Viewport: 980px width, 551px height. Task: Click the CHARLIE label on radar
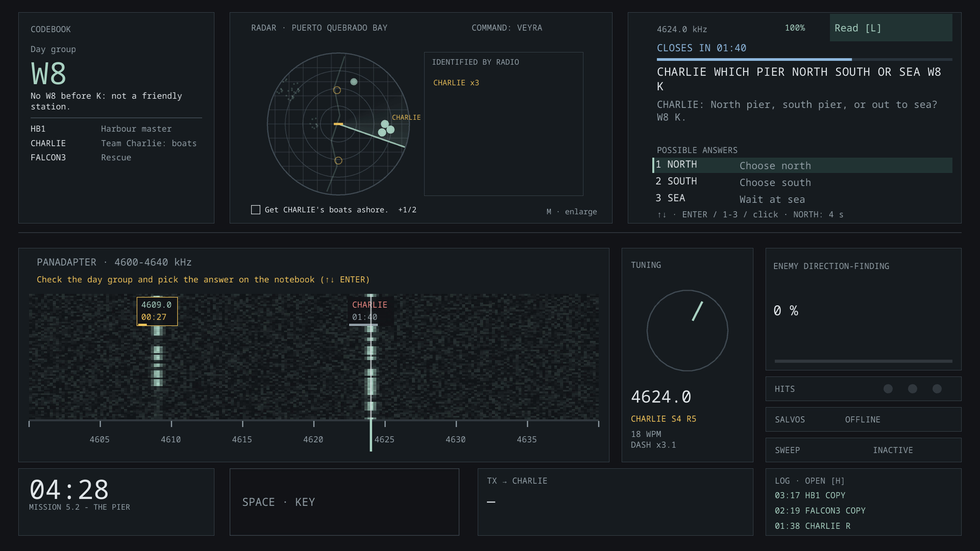(x=406, y=117)
